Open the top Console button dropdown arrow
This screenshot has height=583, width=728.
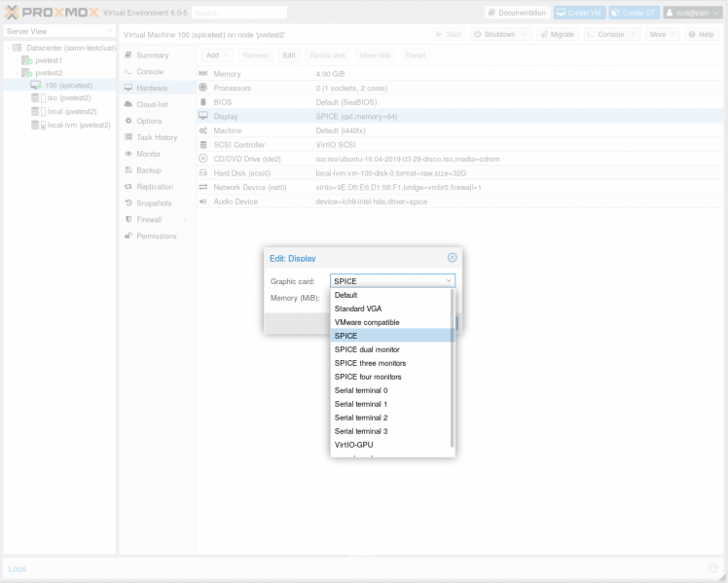click(635, 34)
